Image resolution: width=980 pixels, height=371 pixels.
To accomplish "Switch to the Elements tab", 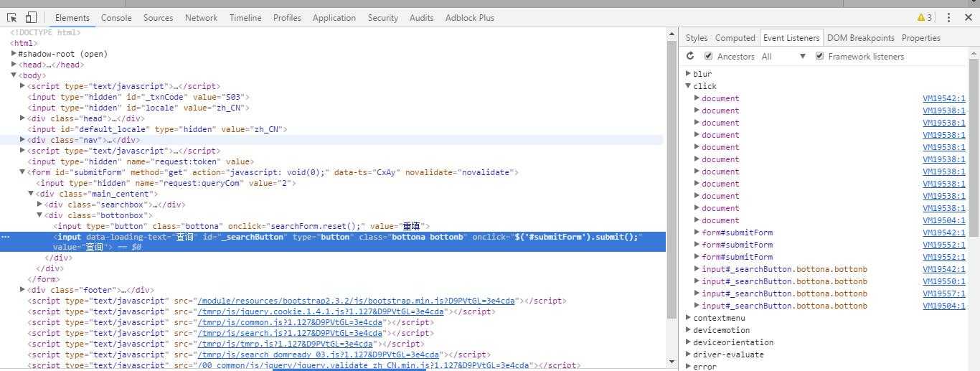I will (72, 17).
